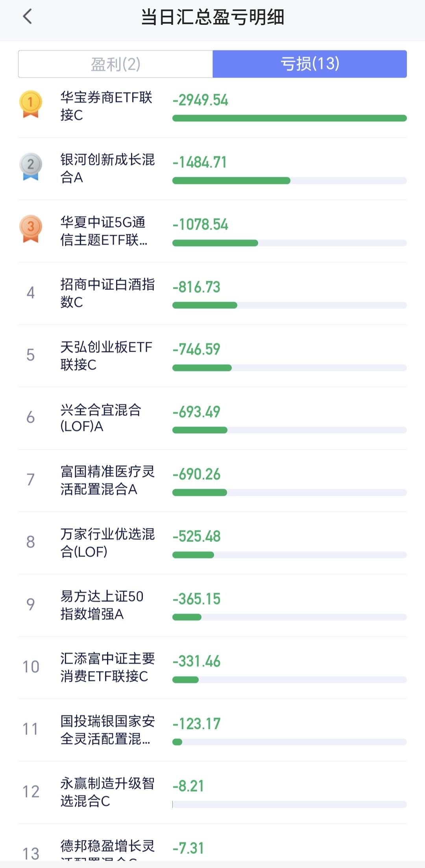Screen dimensions: 425x868
Task: Select 富国精准医疗灵活配置混合A fund
Action: [107, 480]
